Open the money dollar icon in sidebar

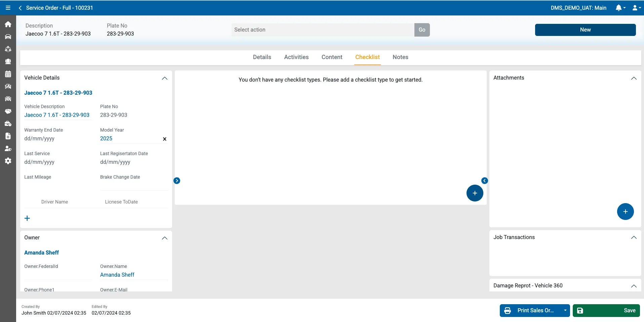[8, 99]
